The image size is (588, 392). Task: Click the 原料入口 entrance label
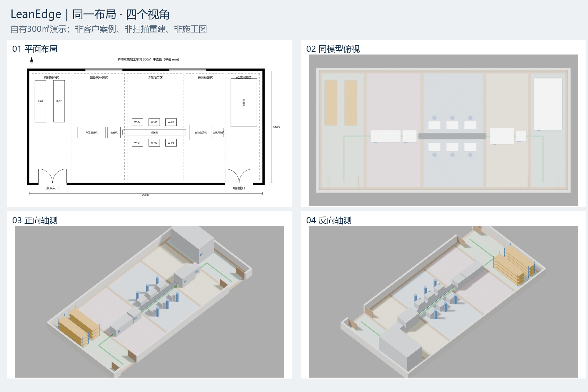[52, 188]
